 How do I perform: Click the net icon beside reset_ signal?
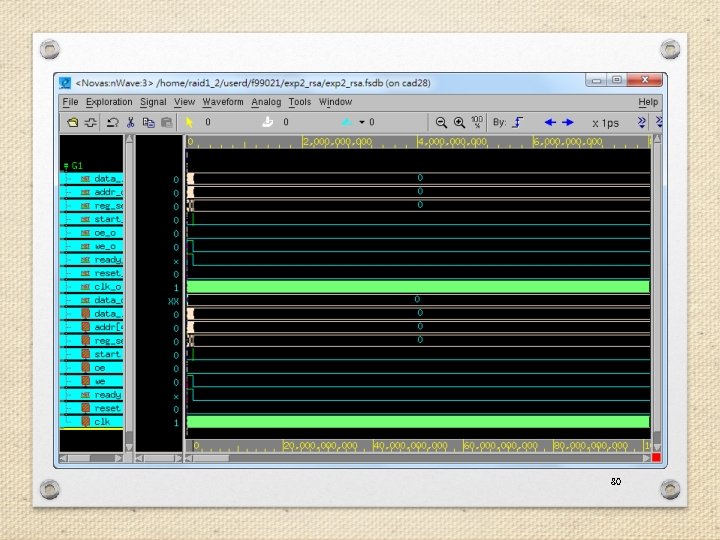click(85, 274)
